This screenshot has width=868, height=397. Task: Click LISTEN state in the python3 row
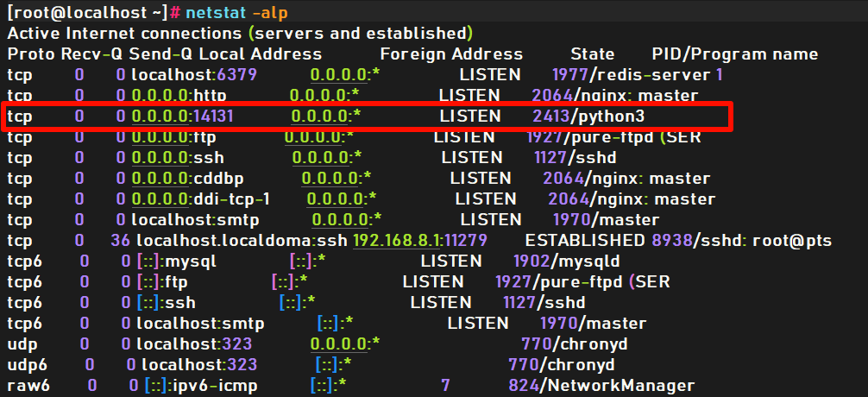[x=470, y=116]
